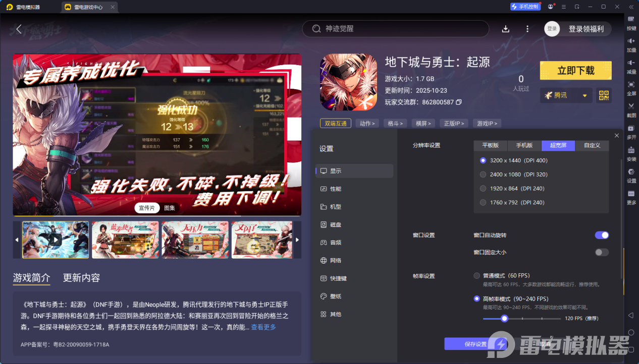Select 2400 x 1080 (DPI 320) resolution
This screenshot has height=364, width=639.
pos(483,174)
